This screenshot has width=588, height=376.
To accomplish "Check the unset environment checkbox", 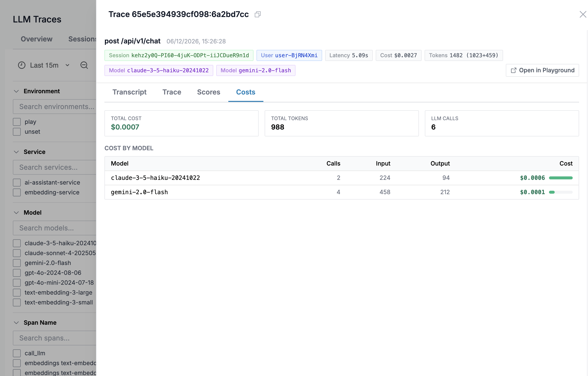I will (17, 132).
